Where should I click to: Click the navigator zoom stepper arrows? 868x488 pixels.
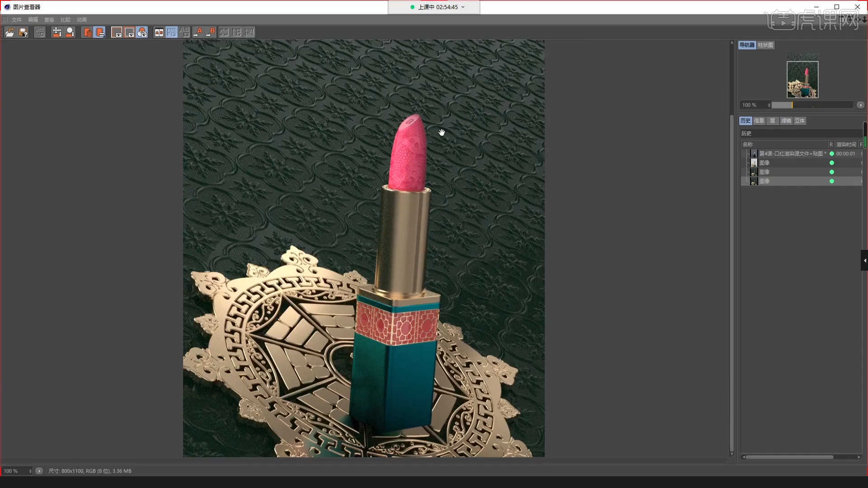[x=769, y=105]
